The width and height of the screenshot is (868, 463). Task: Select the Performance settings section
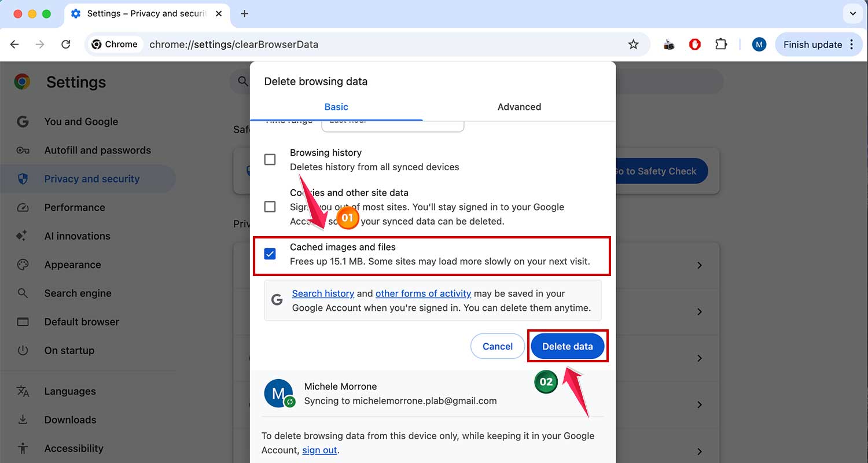[75, 207]
